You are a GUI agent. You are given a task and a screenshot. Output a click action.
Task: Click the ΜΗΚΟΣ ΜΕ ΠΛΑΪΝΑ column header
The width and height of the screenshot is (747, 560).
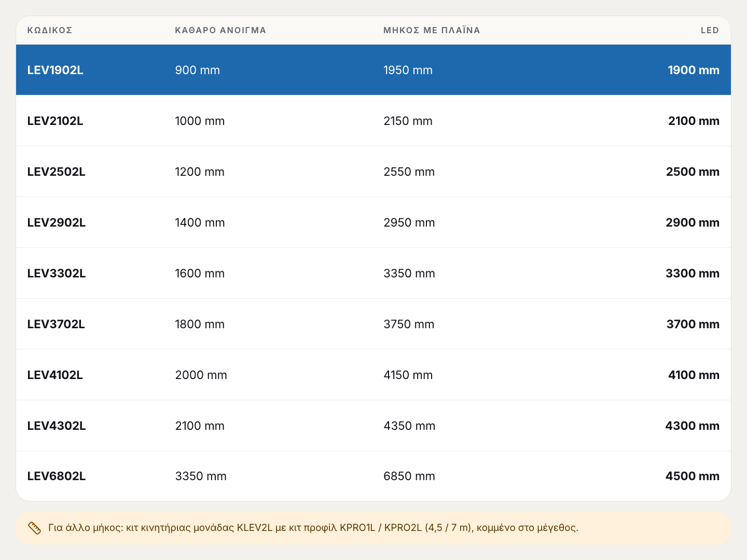[432, 30]
